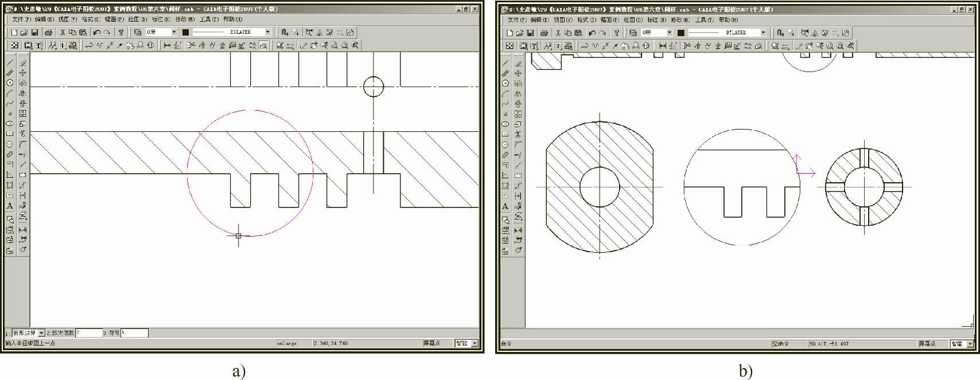The image size is (980, 380).
Task: Expand BYLAYER linetype dropdown in right window
Action: (763, 33)
